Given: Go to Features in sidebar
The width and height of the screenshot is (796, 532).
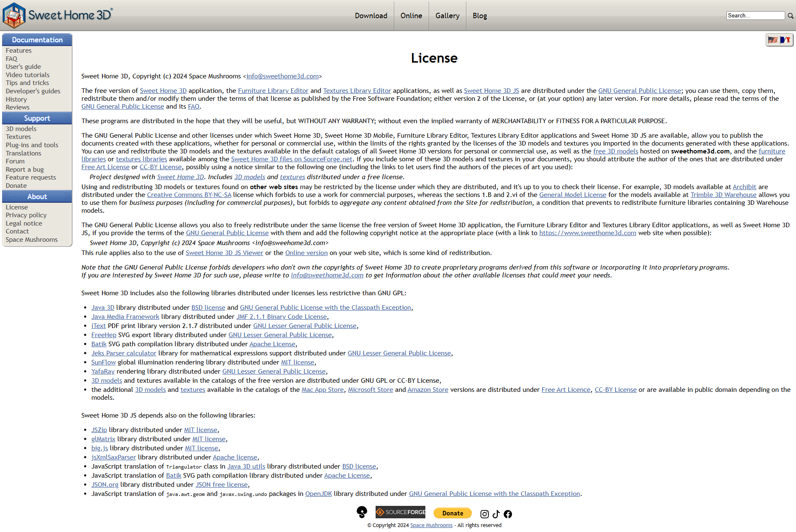Looking at the screenshot, I should 19,51.
